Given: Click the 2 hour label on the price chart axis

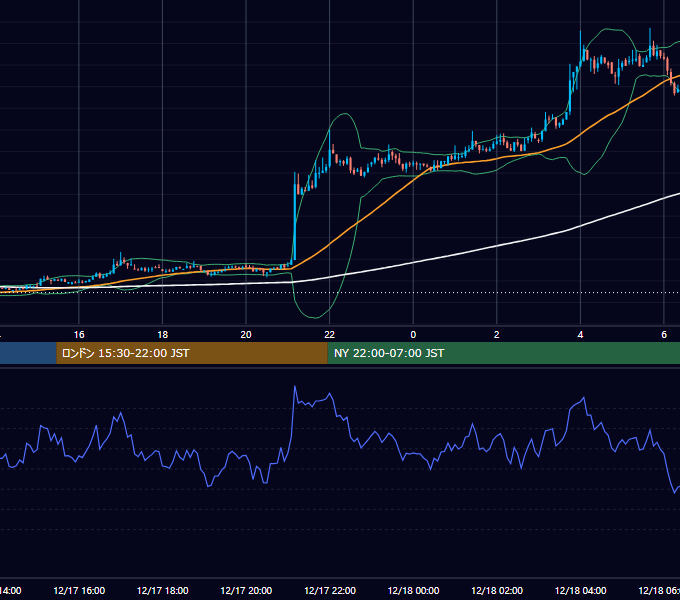Looking at the screenshot, I should pyautogui.click(x=497, y=335).
